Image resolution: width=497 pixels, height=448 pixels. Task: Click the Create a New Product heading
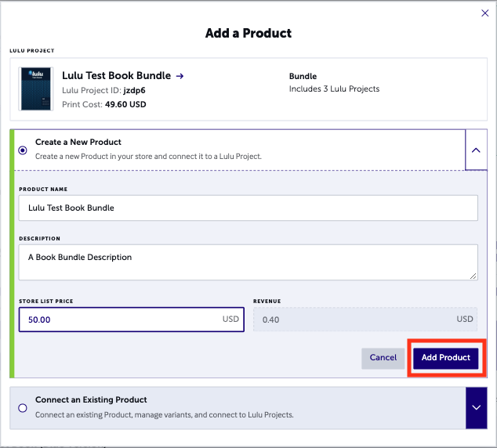pos(78,143)
